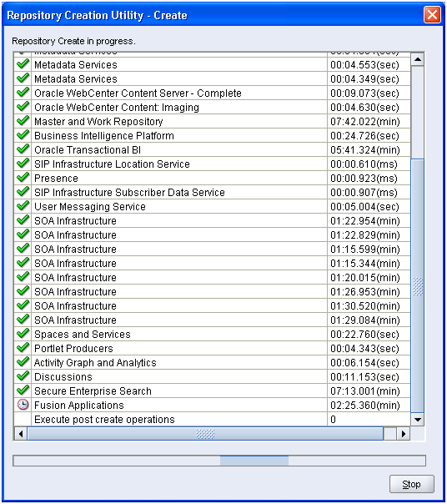Click the vertical scrollbar thumb
Viewport: 447px width, 504px height.
coord(418,285)
